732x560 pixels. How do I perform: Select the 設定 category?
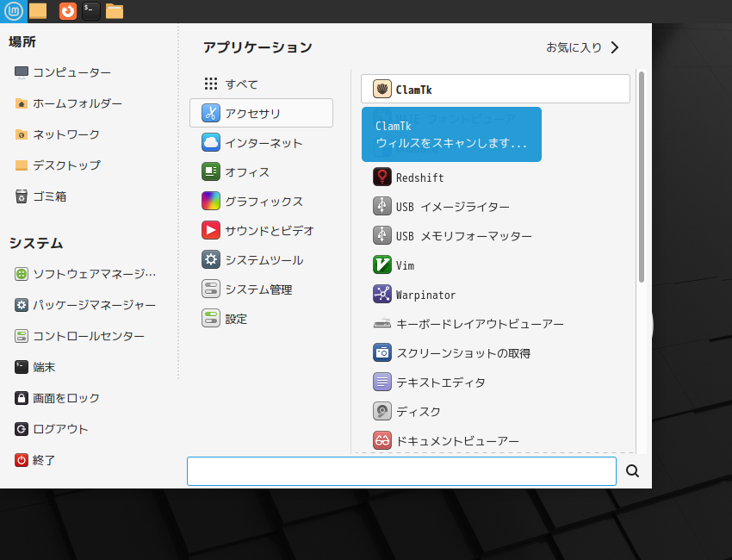coord(261,319)
